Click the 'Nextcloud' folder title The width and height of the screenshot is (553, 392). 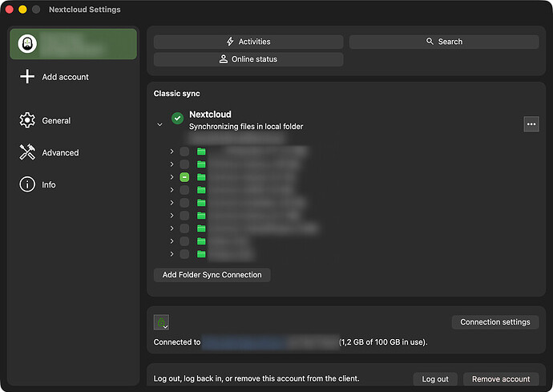tap(210, 115)
